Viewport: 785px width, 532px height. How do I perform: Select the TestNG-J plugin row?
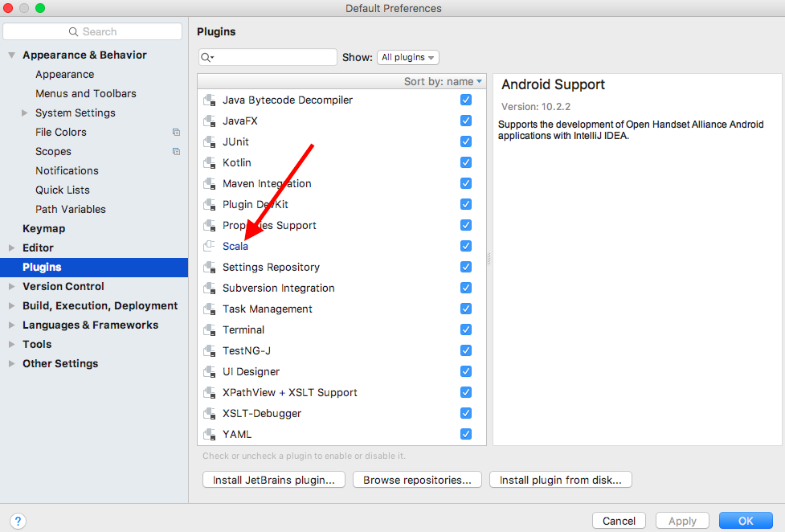coord(342,350)
